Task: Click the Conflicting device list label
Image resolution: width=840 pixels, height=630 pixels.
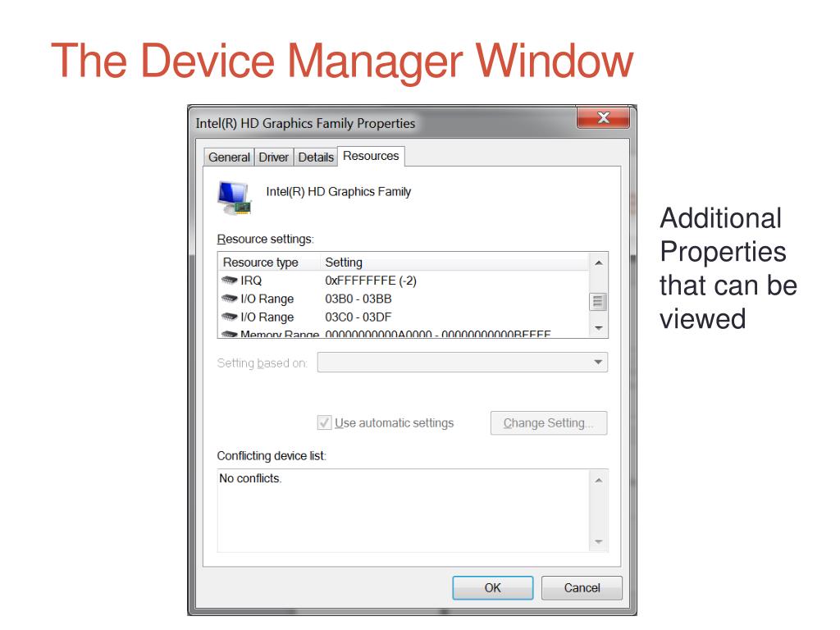Action: coord(271,455)
